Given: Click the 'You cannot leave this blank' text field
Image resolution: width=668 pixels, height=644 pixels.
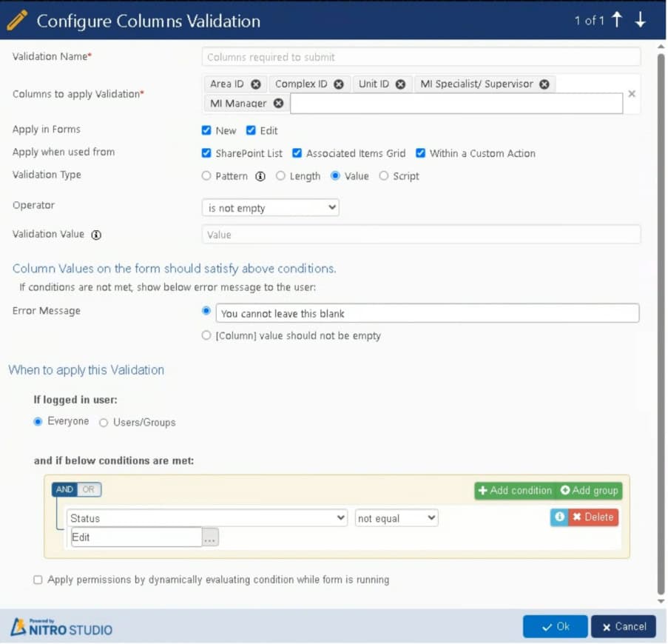Looking at the screenshot, I should pos(428,313).
